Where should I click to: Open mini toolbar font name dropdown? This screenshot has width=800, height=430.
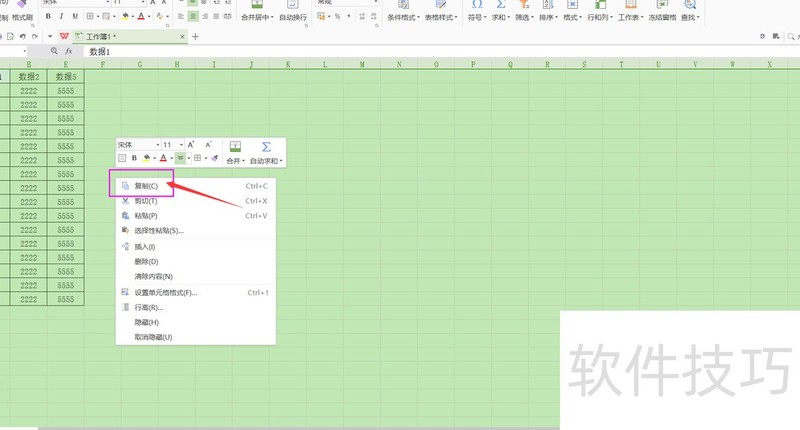158,145
